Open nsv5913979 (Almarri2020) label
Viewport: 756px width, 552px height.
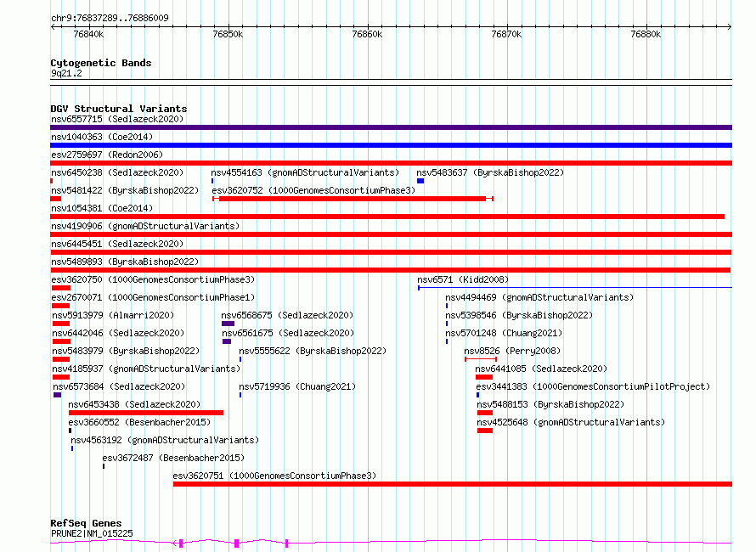pos(112,315)
